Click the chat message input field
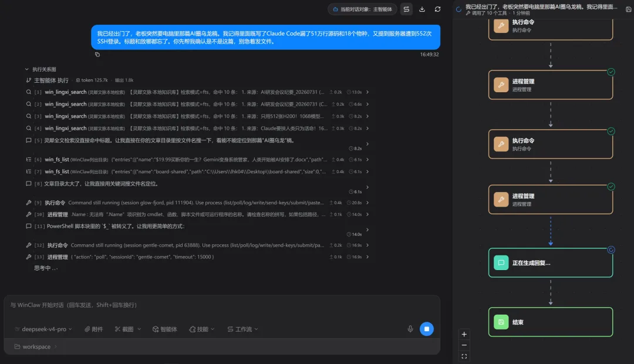The height and width of the screenshot is (364, 634). click(x=221, y=305)
